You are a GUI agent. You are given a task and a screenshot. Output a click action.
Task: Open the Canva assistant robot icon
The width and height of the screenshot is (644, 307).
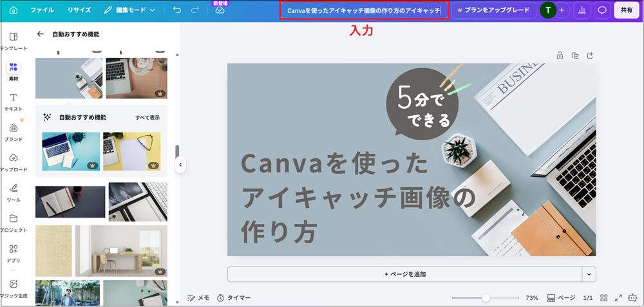632,298
